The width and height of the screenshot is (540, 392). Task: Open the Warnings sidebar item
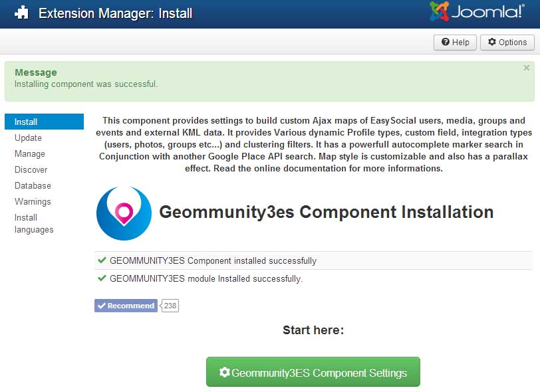click(x=33, y=202)
